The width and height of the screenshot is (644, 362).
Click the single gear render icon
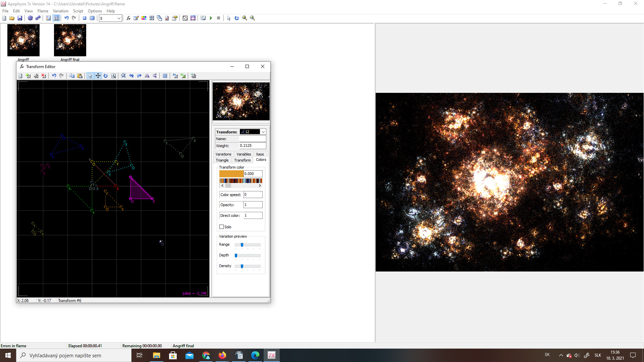(30, 18)
